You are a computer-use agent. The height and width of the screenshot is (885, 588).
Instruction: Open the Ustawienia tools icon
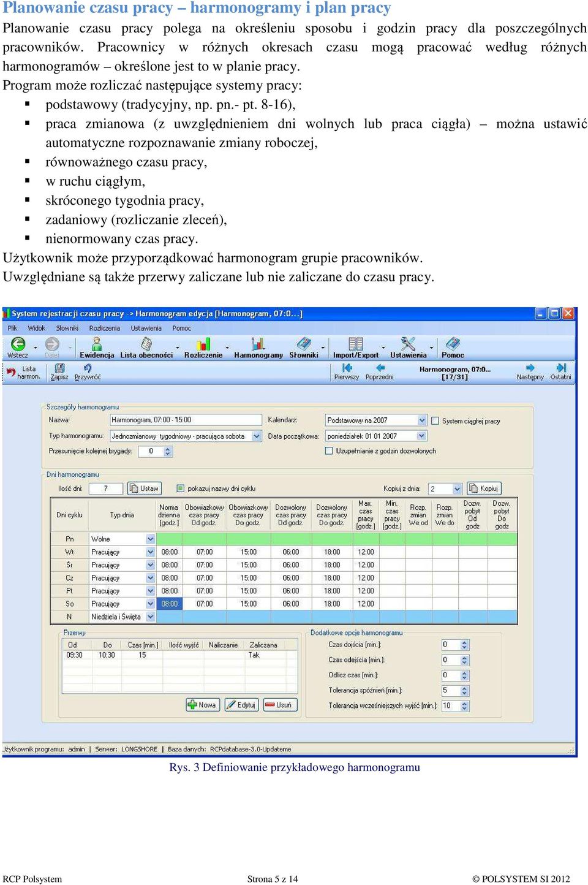408,344
